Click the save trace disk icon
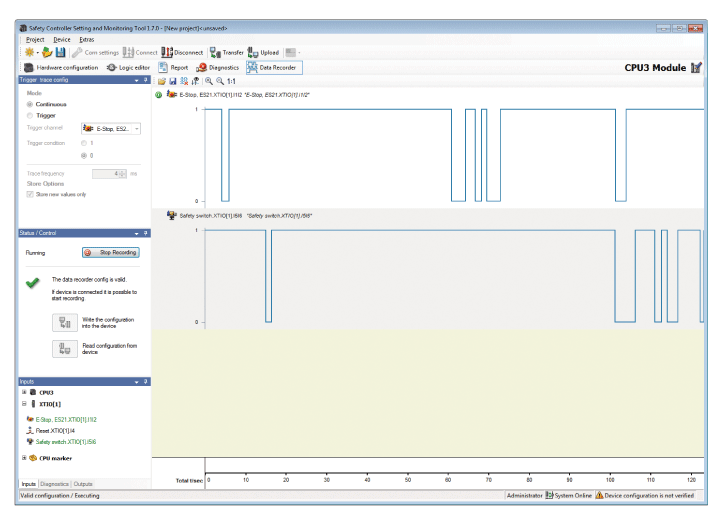The width and height of the screenshot is (720, 520). 172,80
